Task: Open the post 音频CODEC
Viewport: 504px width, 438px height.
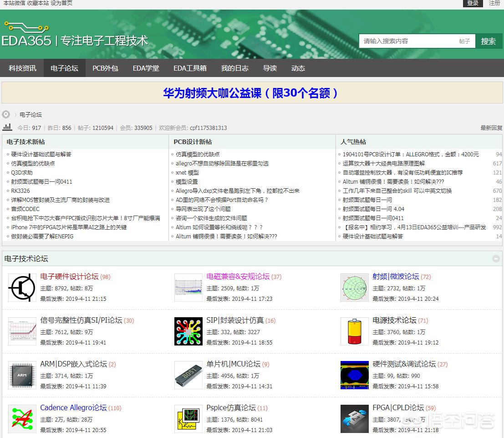Action: 25,209
